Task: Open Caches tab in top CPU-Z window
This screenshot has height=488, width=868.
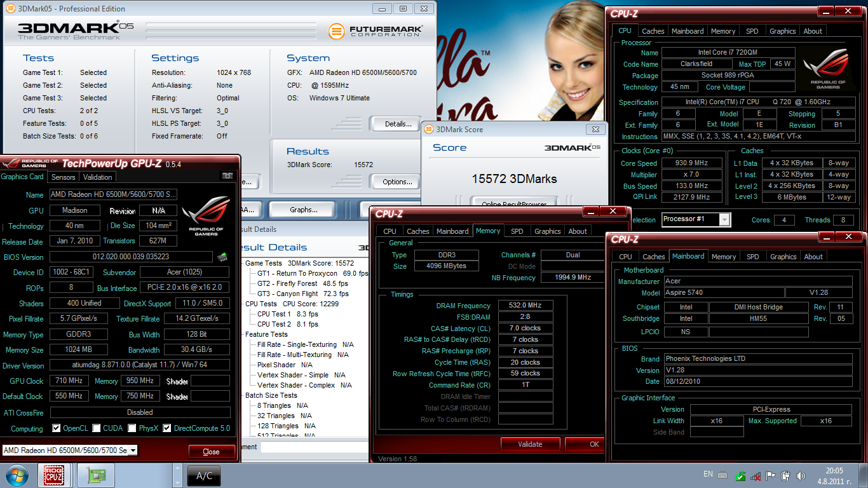Action: click(653, 30)
